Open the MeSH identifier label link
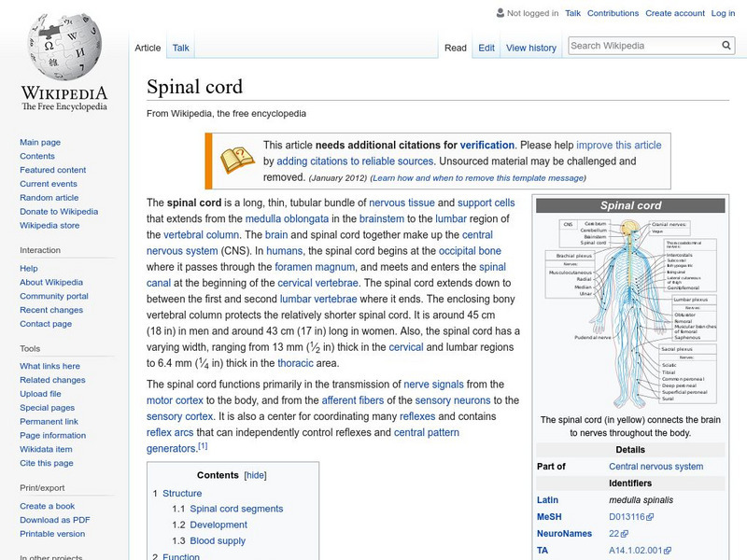747x560 pixels. (549, 517)
